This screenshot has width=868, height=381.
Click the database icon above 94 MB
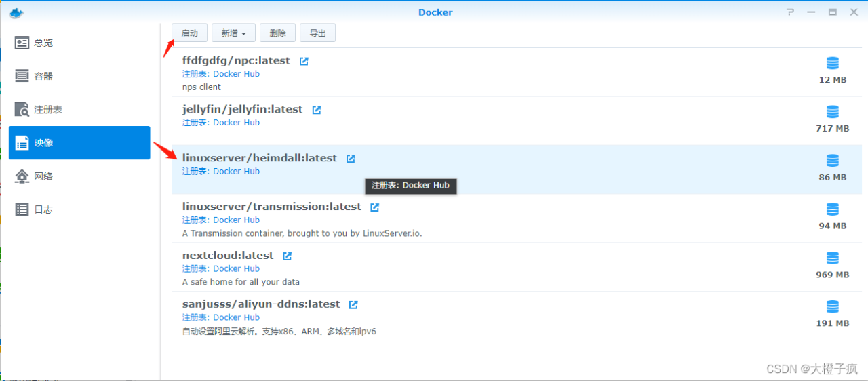833,209
